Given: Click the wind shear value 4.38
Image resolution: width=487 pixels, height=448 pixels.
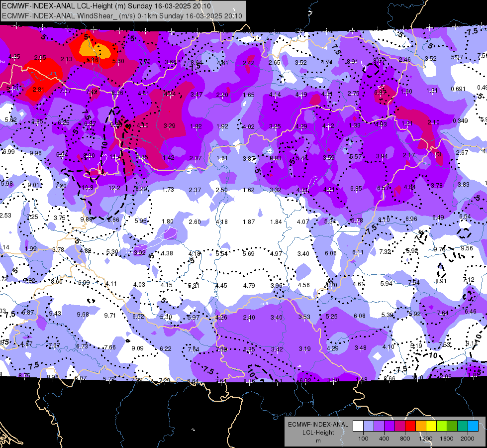Looking at the screenshot, I should (167, 253).
